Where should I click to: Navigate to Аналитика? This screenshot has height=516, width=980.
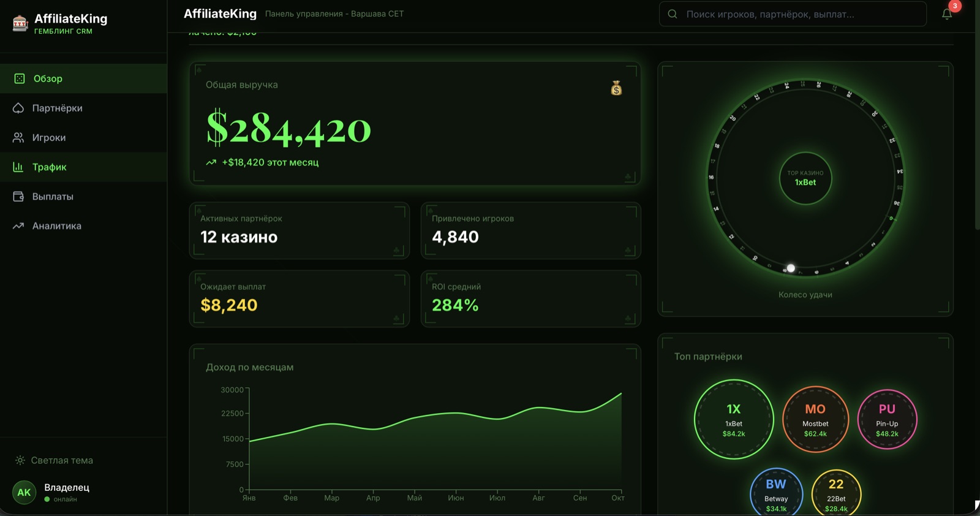coord(83,226)
